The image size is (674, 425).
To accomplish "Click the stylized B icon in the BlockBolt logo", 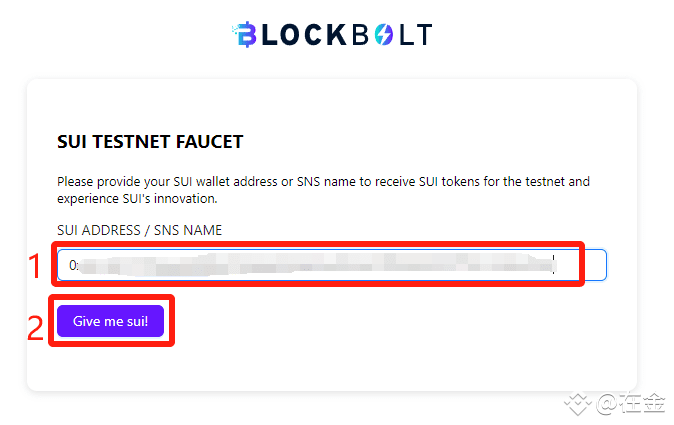I will [x=245, y=34].
